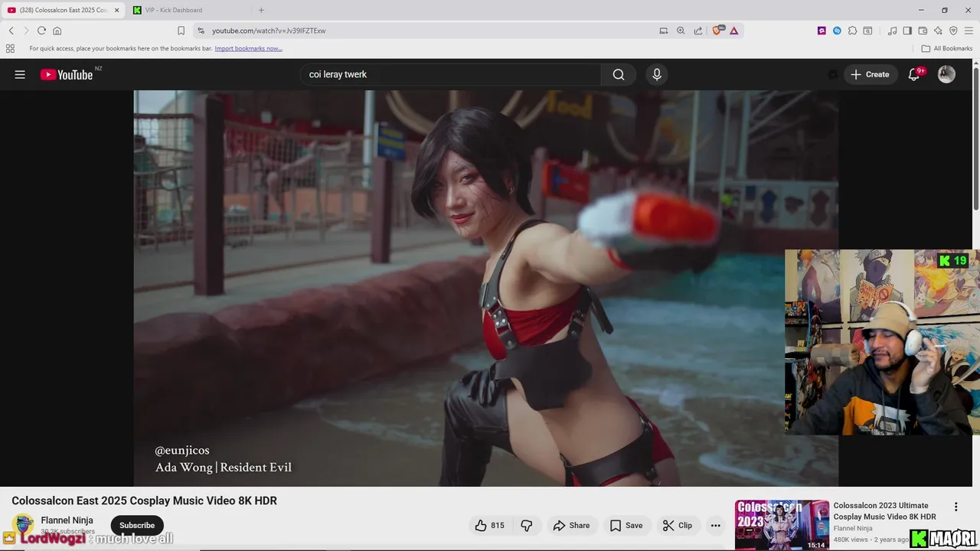Open Leo AI sparkle icon
The height and width of the screenshot is (551, 980).
[938, 31]
